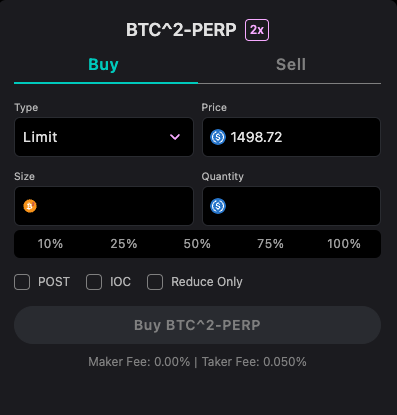Focus the Price field showing 1498.72
397x415 pixels.
click(x=291, y=137)
